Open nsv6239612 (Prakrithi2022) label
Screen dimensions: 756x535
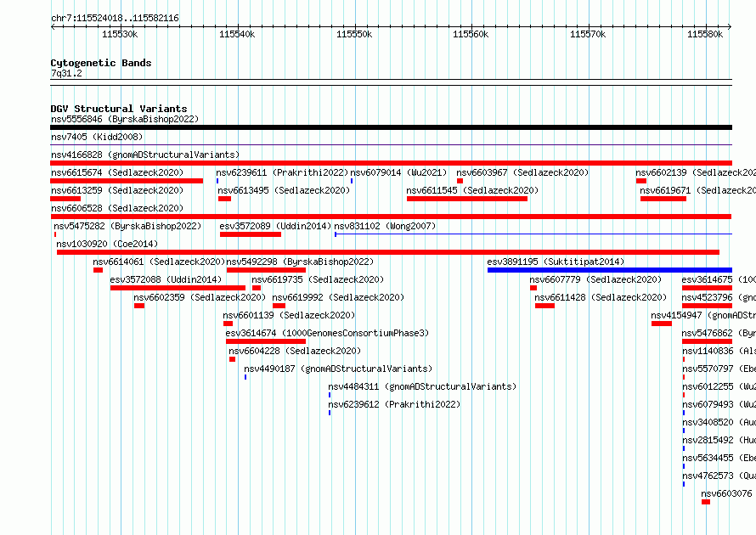pyautogui.click(x=394, y=404)
